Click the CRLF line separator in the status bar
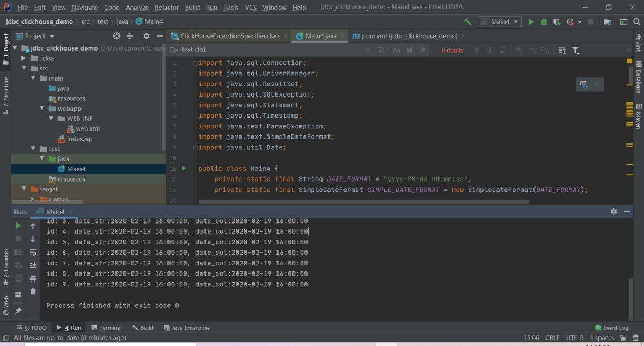 coord(552,338)
